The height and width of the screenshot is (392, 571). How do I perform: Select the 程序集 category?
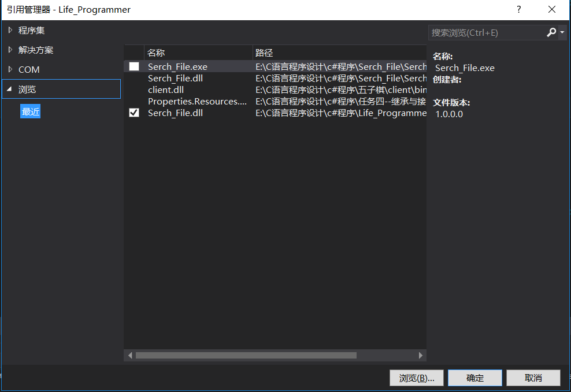[x=32, y=30]
